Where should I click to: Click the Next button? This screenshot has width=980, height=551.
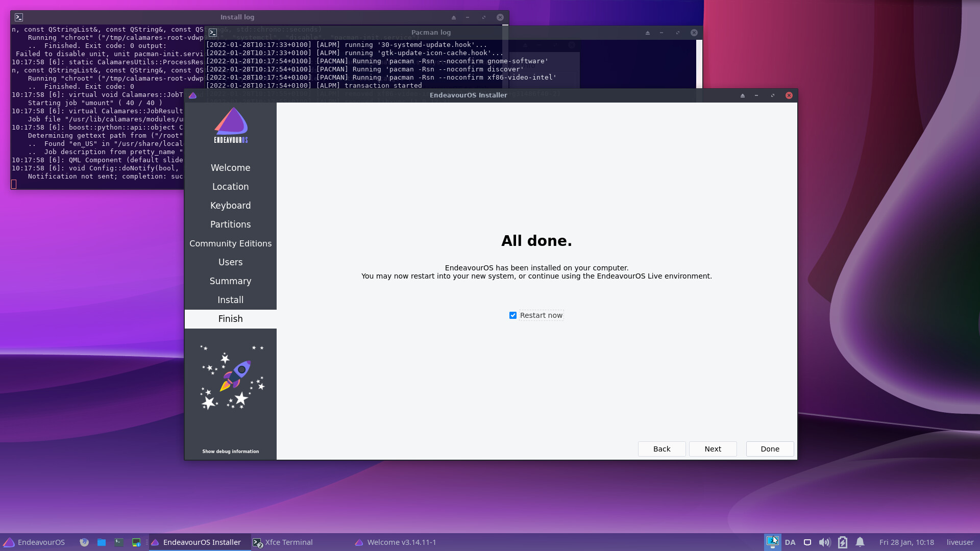click(713, 449)
